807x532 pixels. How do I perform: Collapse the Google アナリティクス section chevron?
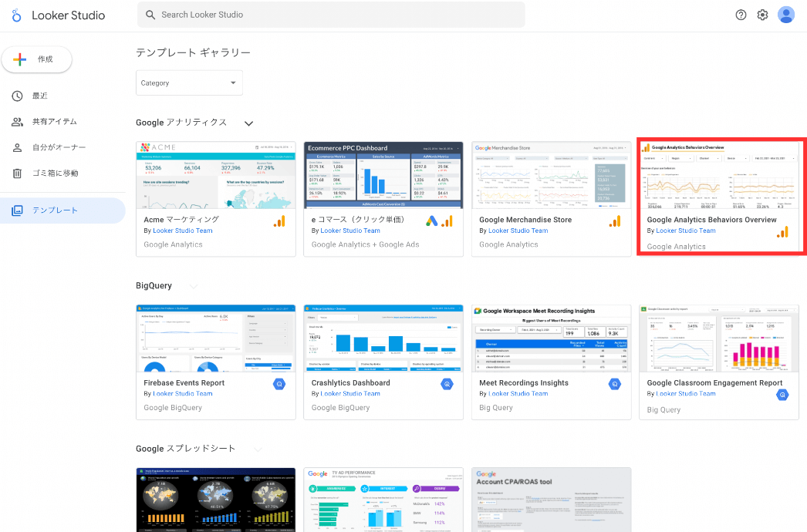point(248,123)
